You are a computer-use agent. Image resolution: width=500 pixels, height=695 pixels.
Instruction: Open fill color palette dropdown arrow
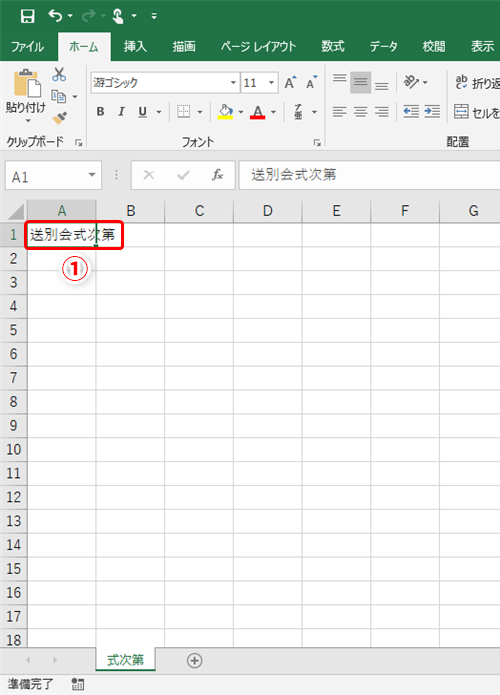(x=241, y=112)
